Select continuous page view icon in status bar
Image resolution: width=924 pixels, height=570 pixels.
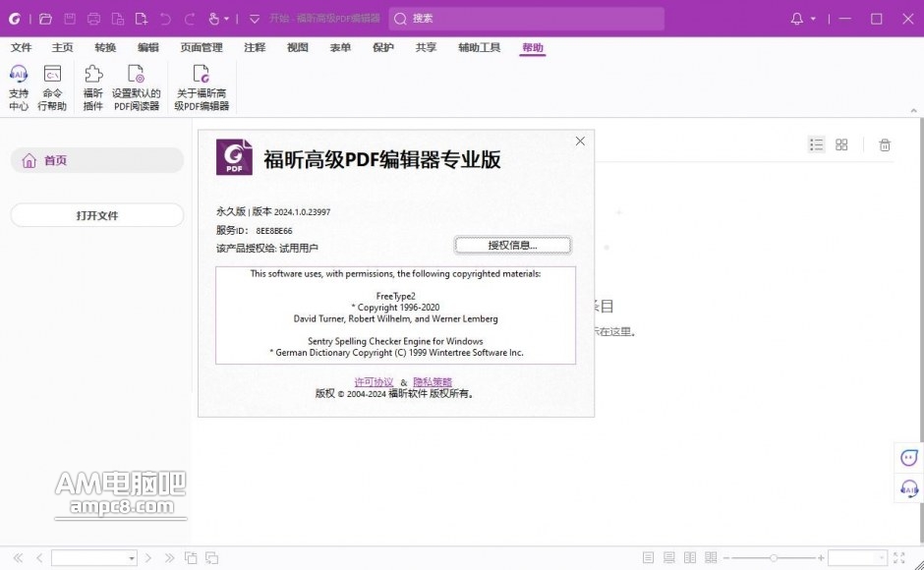668,557
